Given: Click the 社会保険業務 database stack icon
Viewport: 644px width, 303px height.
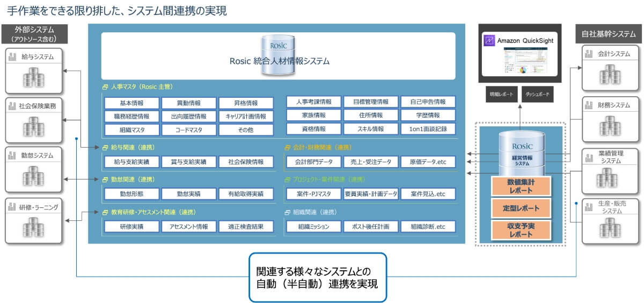Looking at the screenshot, I should tap(33, 126).
